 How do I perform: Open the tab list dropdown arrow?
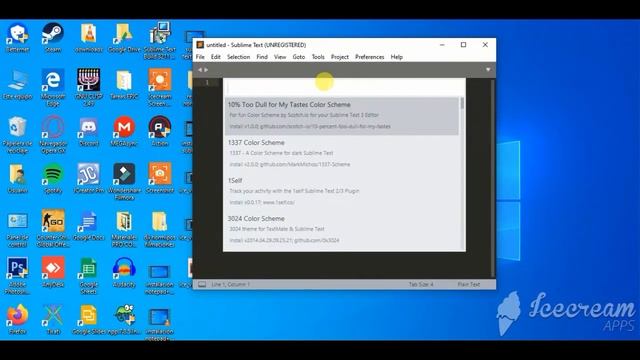point(488,70)
